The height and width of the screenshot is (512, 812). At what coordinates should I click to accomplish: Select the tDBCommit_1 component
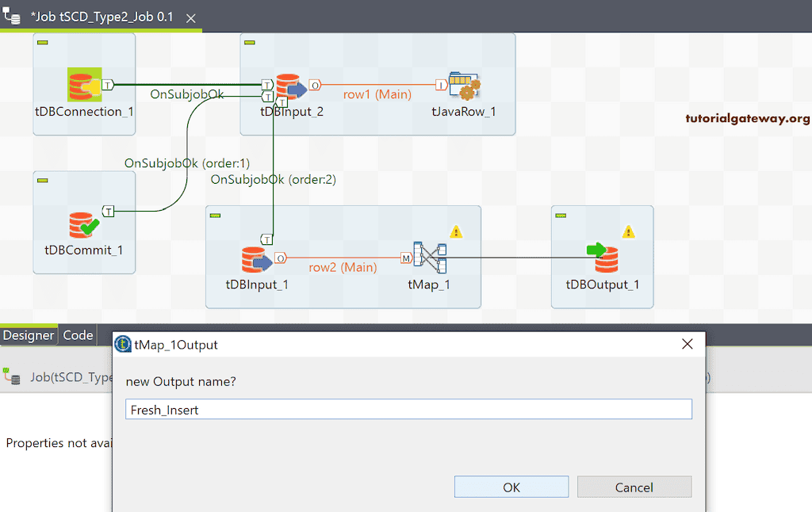click(83, 224)
